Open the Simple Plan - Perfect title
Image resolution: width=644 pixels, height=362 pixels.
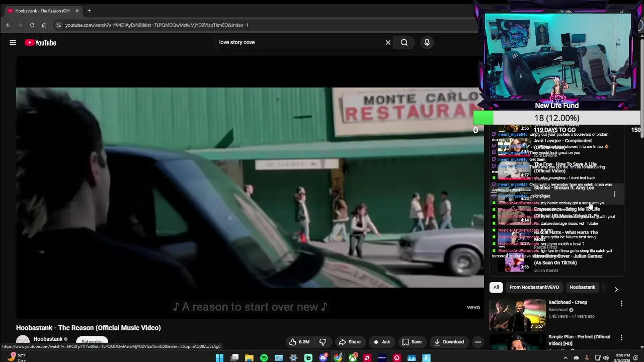[x=579, y=340]
